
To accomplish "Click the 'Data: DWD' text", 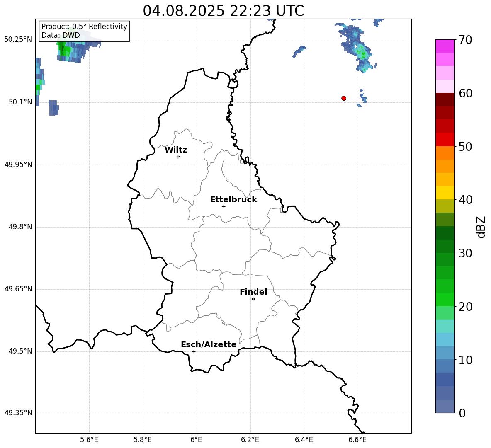I will (x=61, y=35).
